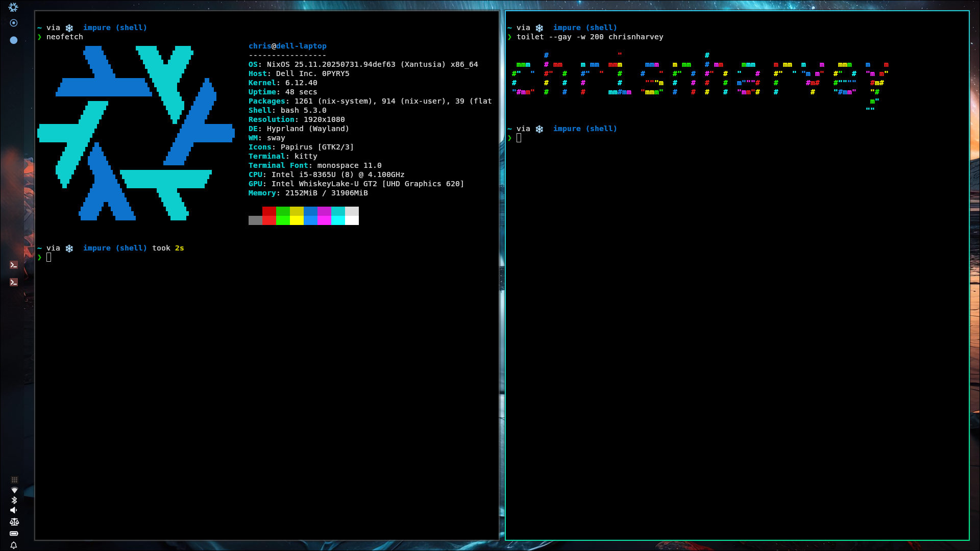Open the power profile balance-scale icon

click(14, 522)
